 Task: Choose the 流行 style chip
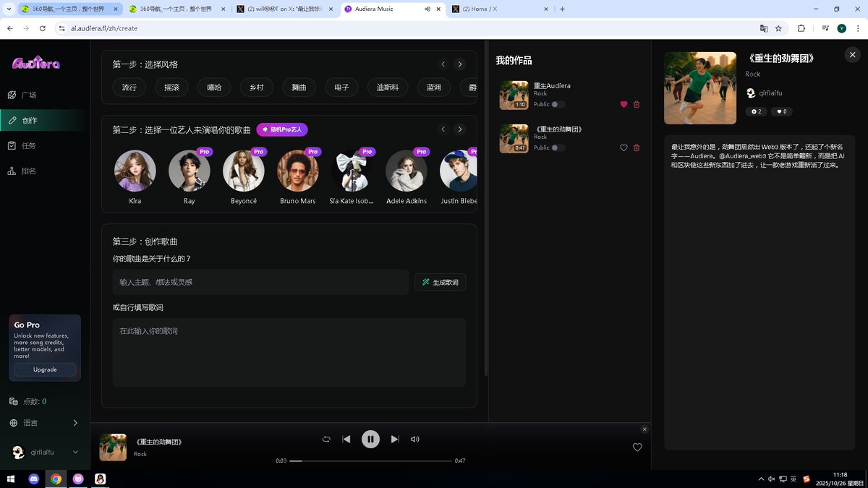pos(129,87)
